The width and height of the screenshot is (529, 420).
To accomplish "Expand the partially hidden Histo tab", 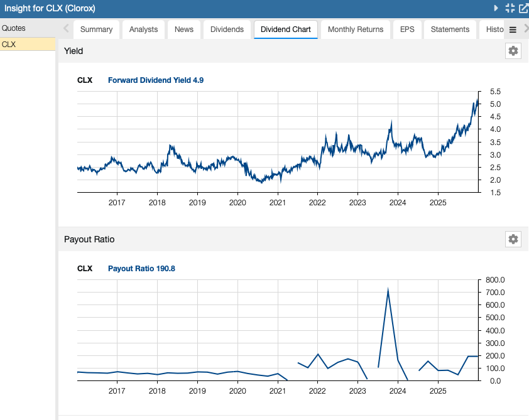I will [496, 29].
